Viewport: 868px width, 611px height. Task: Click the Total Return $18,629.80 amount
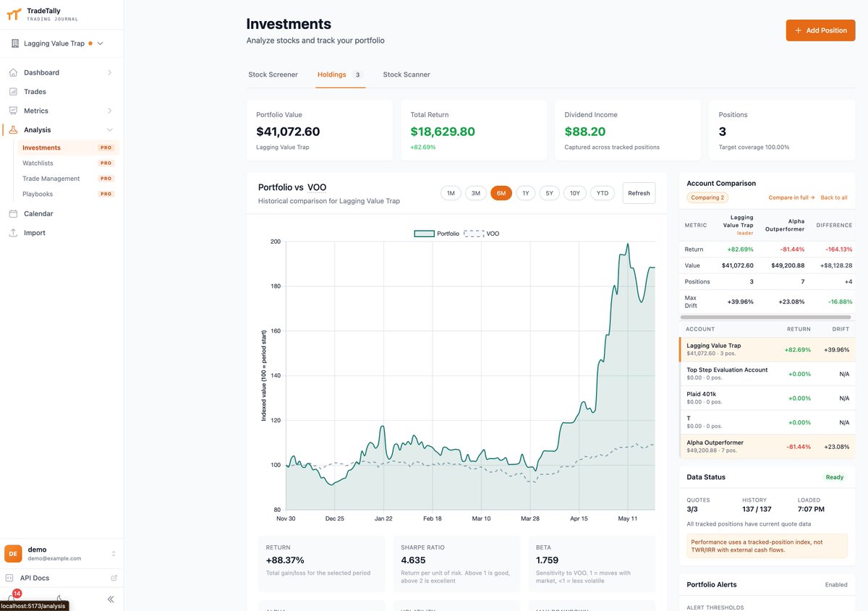point(443,132)
